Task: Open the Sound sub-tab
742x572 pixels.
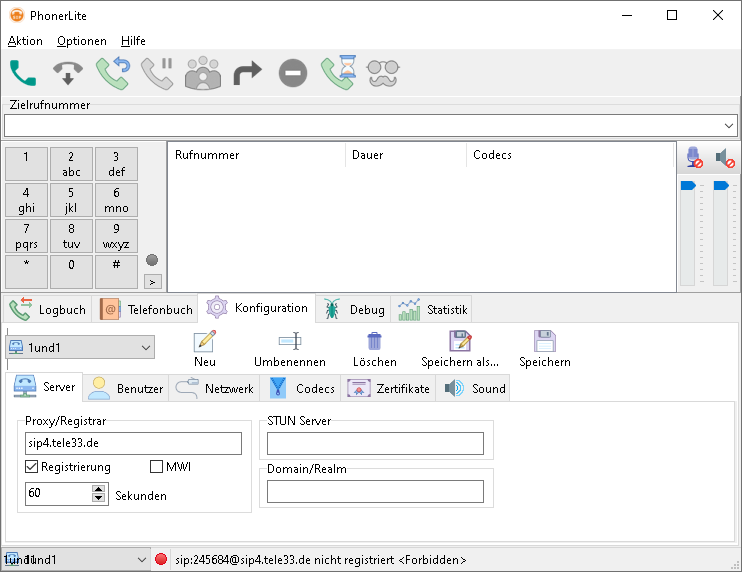Action: pyautogui.click(x=473, y=388)
